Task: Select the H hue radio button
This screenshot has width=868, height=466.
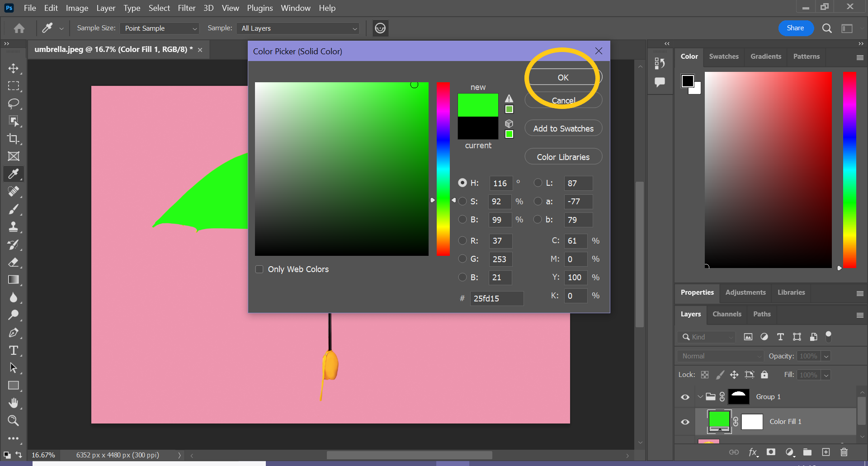Action: click(462, 183)
